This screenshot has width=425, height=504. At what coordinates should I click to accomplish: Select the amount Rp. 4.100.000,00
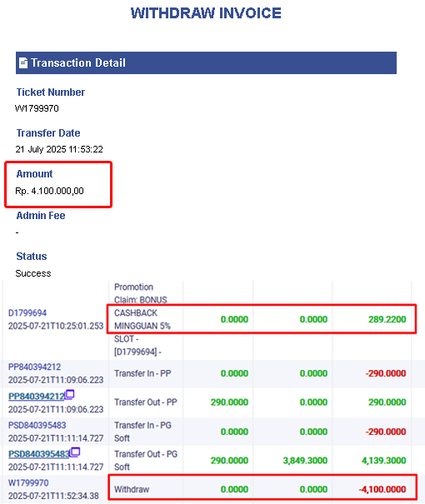(49, 191)
